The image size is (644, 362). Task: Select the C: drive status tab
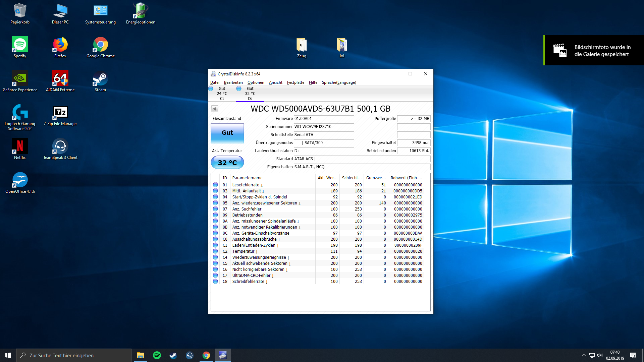click(x=222, y=94)
